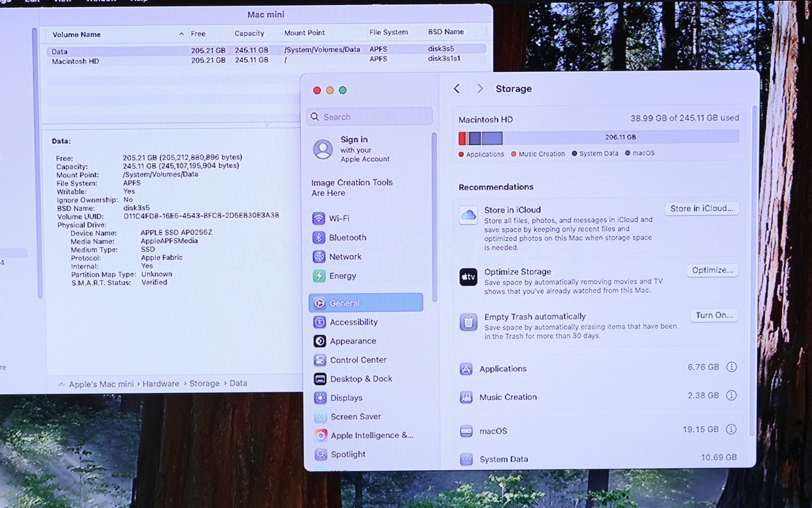Open Accessibility settings
This screenshot has width=812, height=508.
(353, 322)
